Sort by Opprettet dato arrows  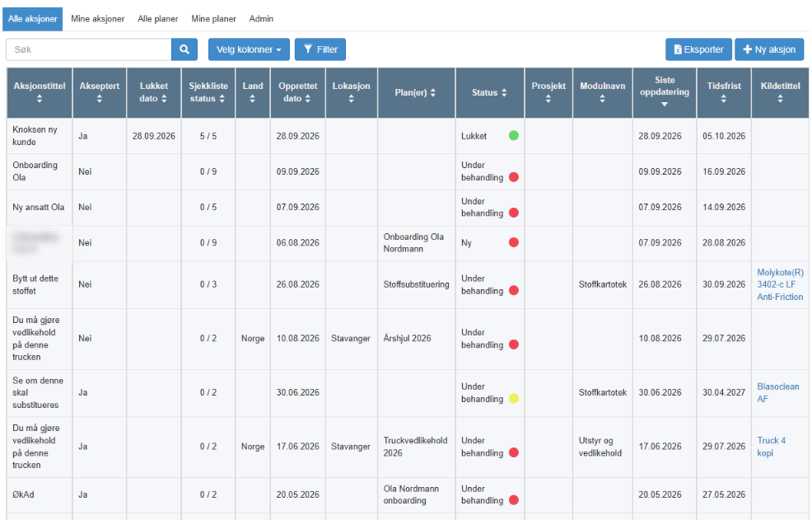(308, 99)
